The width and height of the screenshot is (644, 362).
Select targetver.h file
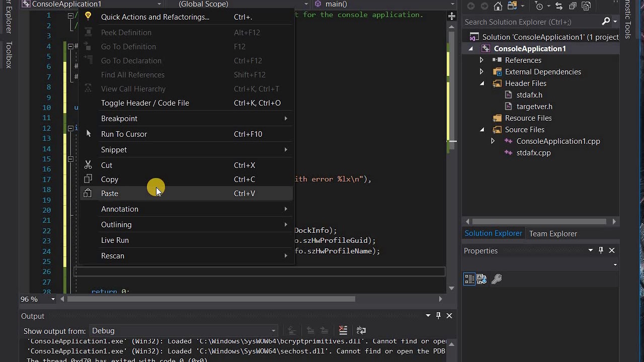coord(534,106)
